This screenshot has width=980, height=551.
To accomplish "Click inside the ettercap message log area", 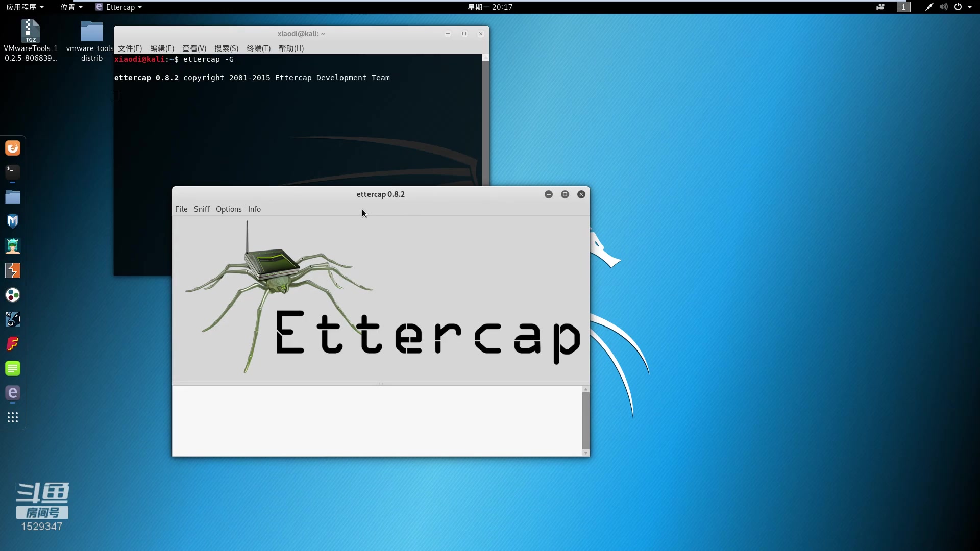I will [x=377, y=421].
